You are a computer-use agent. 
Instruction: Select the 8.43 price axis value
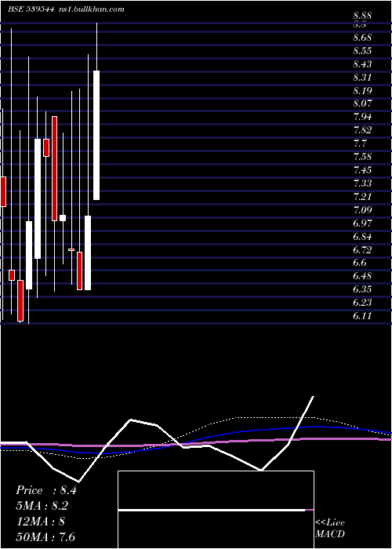(362, 64)
